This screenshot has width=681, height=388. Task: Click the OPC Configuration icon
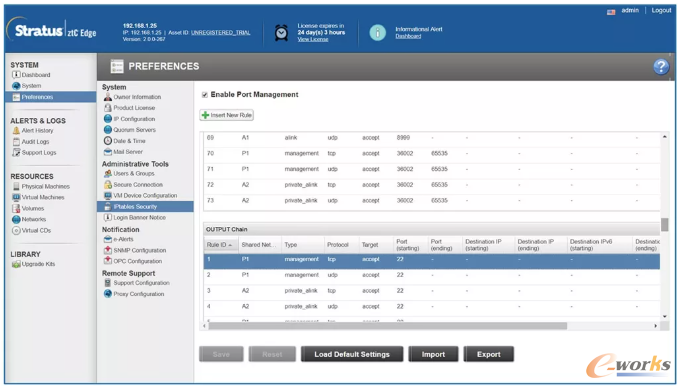tap(108, 261)
